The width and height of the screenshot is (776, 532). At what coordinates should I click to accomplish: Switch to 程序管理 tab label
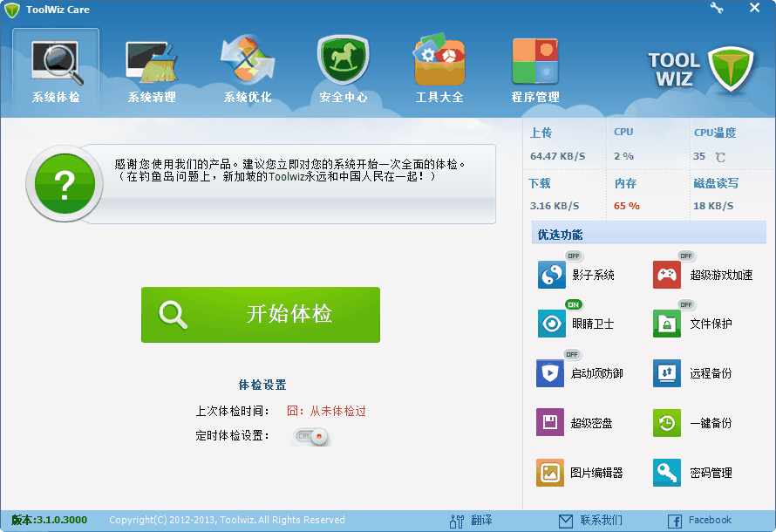coord(535,97)
